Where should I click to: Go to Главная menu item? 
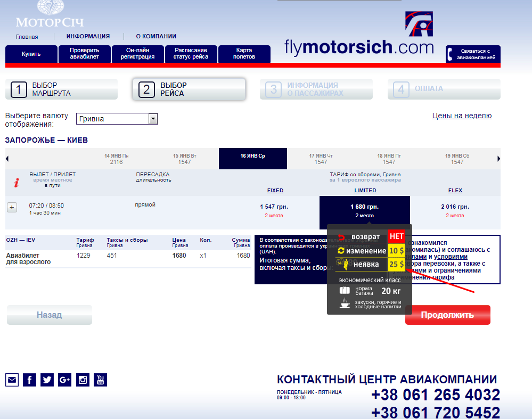pos(27,37)
